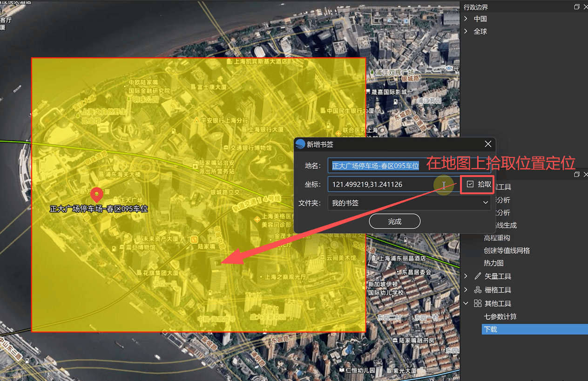Image resolution: width=588 pixels, height=381 pixels.
Task: Close the lower tools panel with its X
Action: coord(586,174)
